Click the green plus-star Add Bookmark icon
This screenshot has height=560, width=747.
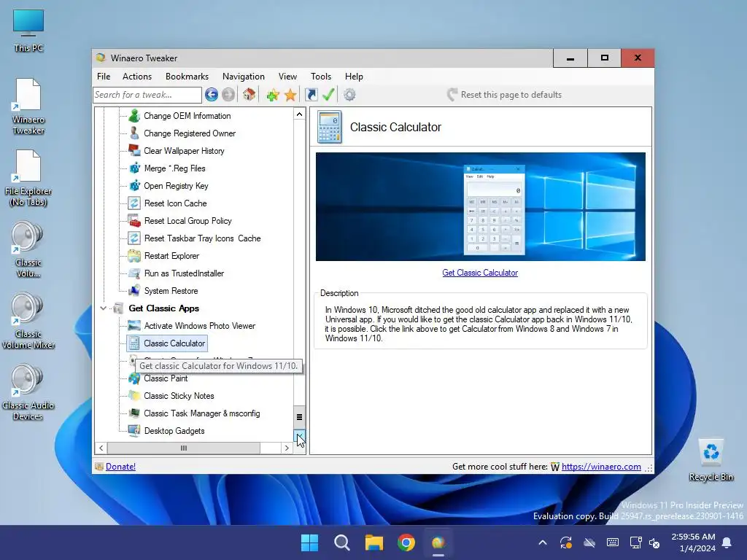click(x=273, y=95)
